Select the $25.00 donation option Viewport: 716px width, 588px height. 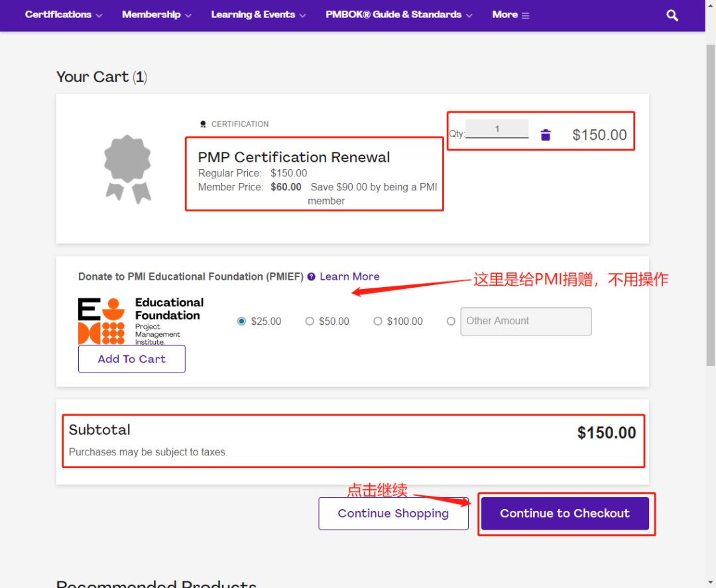click(241, 322)
